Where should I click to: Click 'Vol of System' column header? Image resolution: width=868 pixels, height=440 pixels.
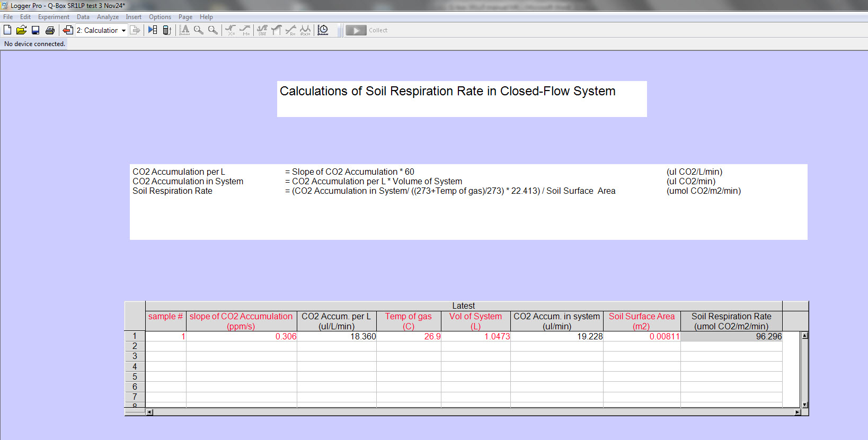tap(476, 321)
